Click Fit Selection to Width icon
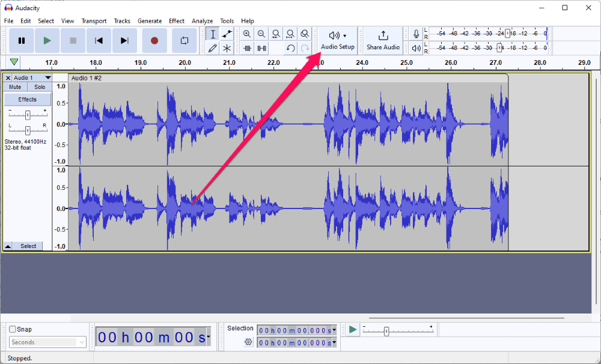 point(276,34)
